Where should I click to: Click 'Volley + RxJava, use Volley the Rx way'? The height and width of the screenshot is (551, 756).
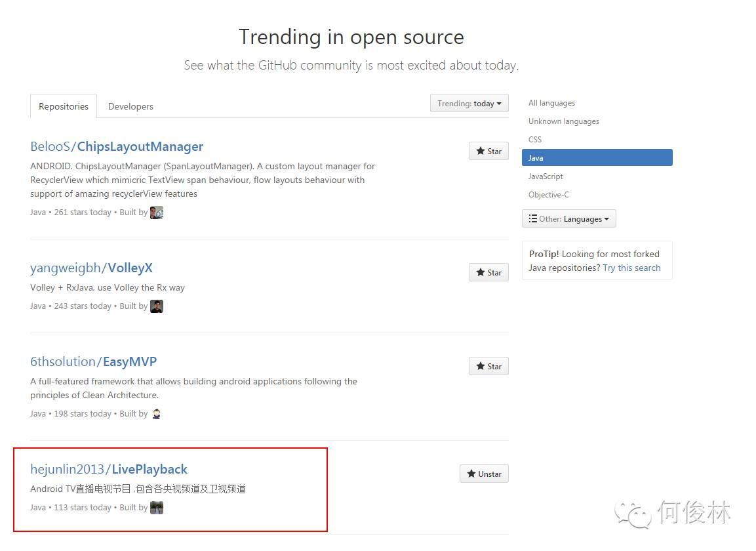(x=108, y=287)
